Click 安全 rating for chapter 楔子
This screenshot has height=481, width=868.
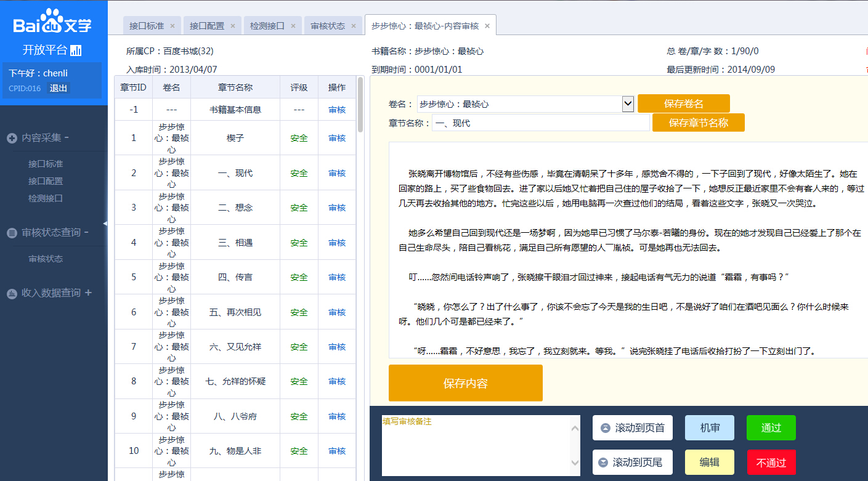(x=299, y=138)
